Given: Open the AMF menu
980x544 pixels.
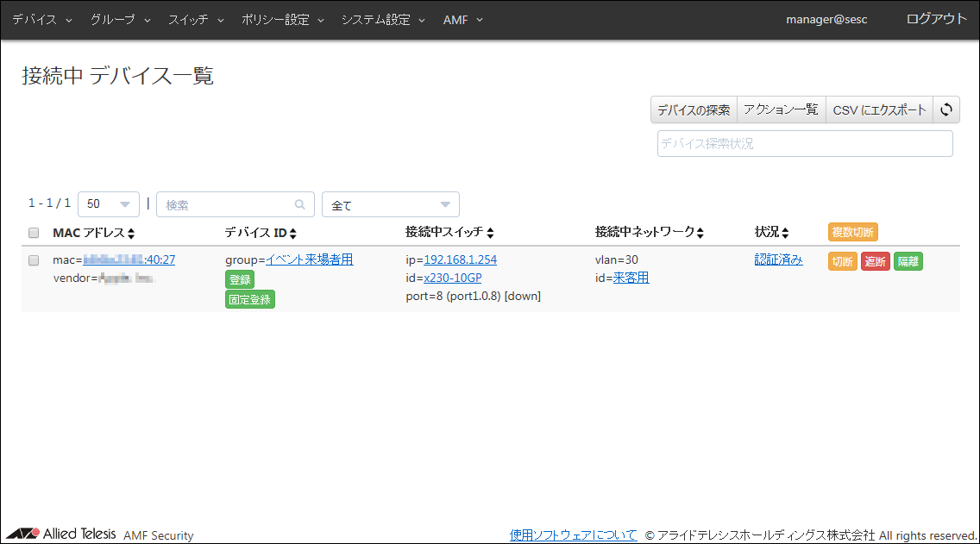Looking at the screenshot, I should (x=462, y=20).
